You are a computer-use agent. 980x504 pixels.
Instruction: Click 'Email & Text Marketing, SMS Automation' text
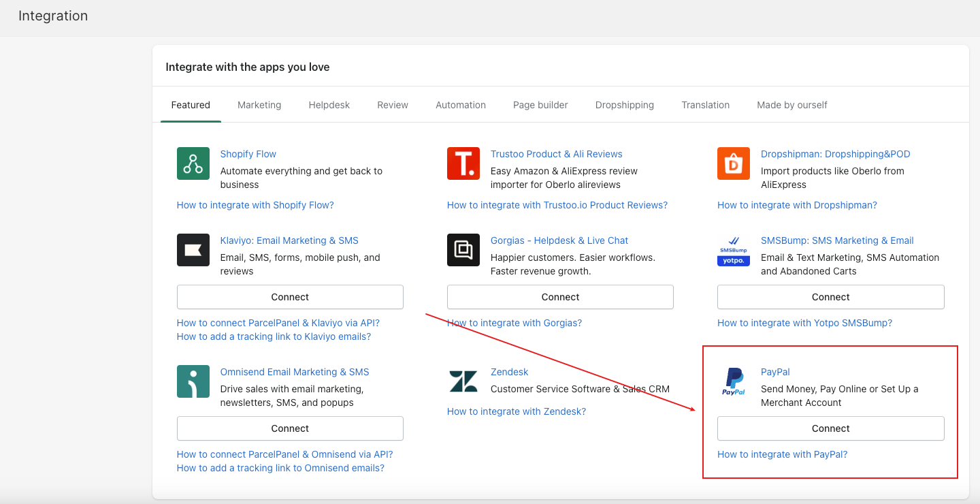(850, 264)
